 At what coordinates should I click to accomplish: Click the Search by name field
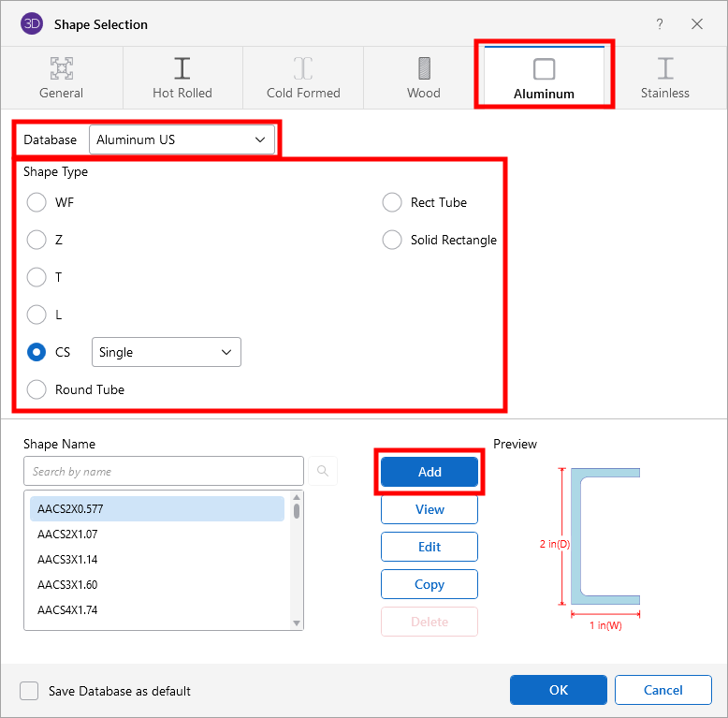(x=164, y=471)
